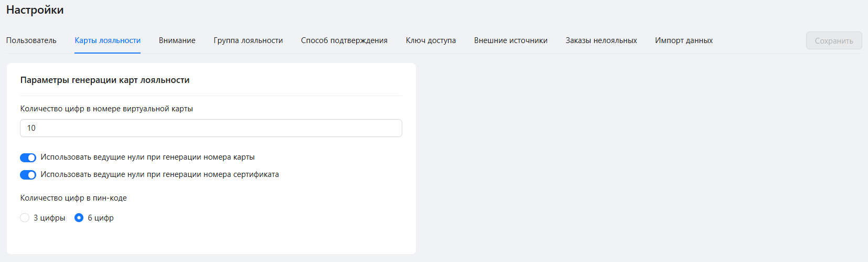
Task: Select the Карты лояльности tab
Action: pos(108,40)
